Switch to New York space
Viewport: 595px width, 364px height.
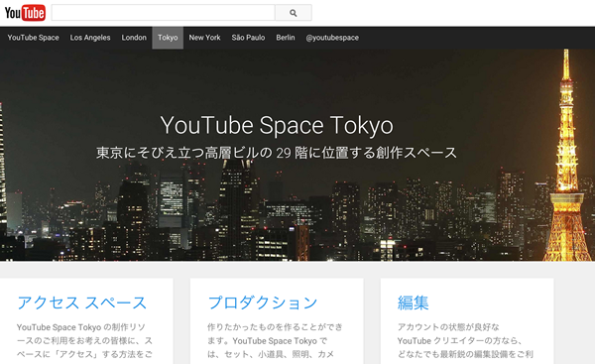pos(205,38)
